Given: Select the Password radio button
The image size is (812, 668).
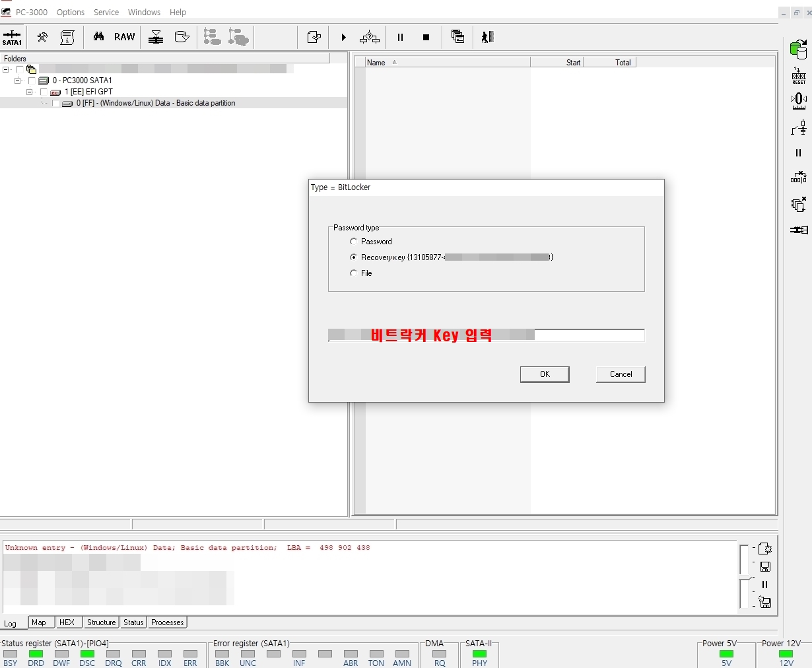Looking at the screenshot, I should click(x=353, y=242).
